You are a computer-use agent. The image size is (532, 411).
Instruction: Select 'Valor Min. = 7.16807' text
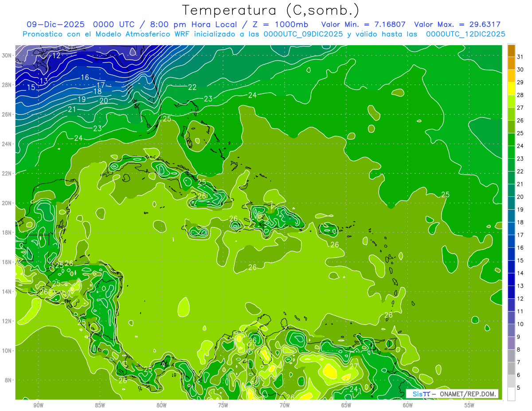pyautogui.click(x=364, y=24)
